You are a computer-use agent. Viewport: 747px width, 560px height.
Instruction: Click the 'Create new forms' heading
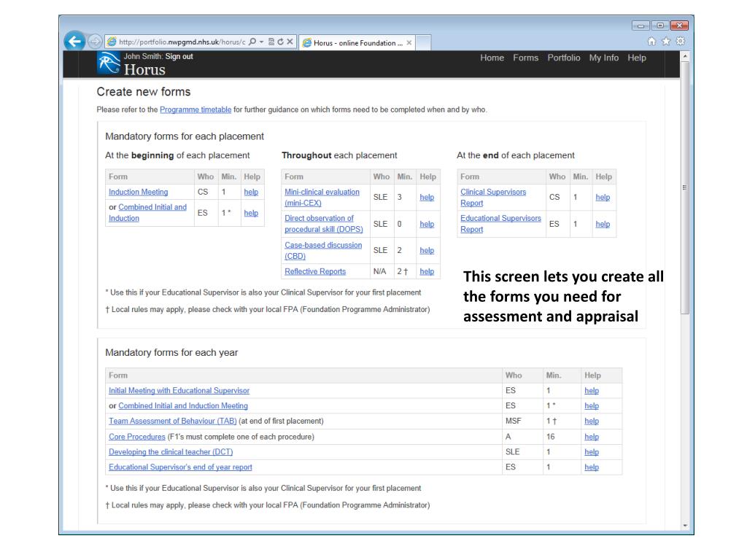(x=144, y=92)
